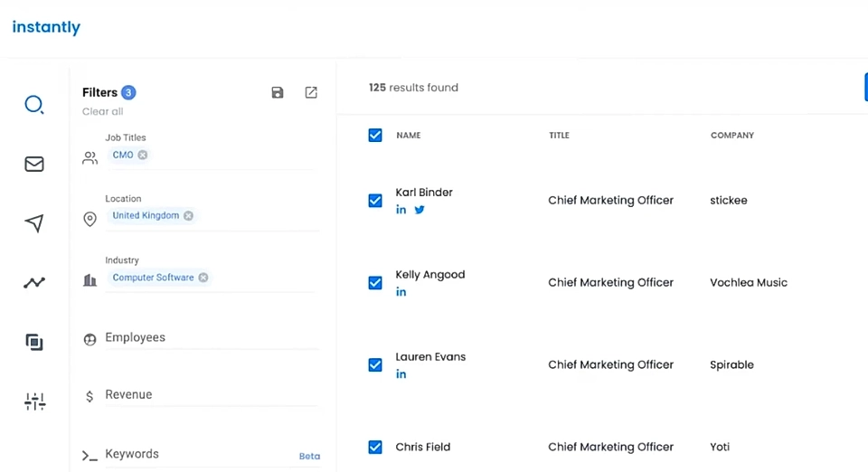The height and width of the screenshot is (472, 868).
Task: Click the Industry building icon
Action: click(90, 280)
